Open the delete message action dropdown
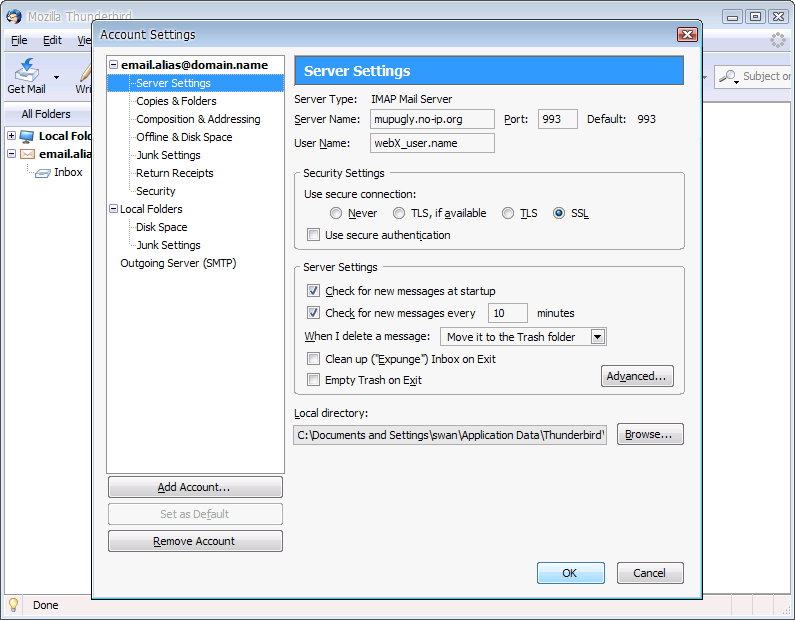This screenshot has width=795, height=620. pos(598,337)
